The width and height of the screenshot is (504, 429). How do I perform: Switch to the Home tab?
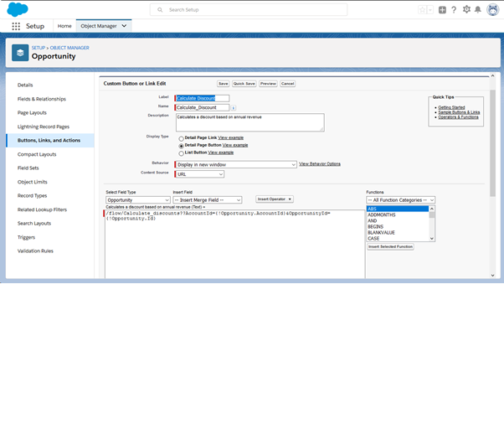(x=64, y=26)
